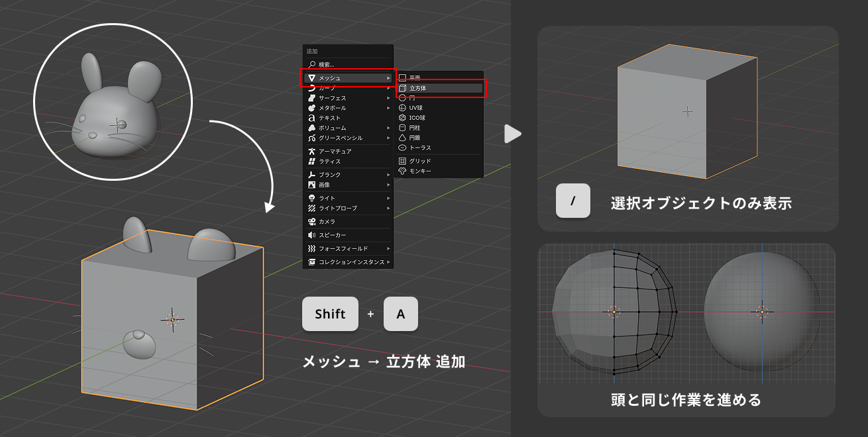
Task: Expand the グリースペンシル submenu arrow
Action: point(389,138)
